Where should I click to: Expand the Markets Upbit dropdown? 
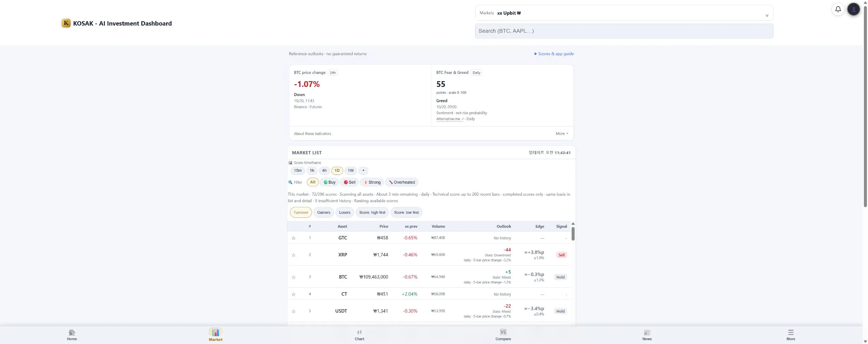pos(624,13)
